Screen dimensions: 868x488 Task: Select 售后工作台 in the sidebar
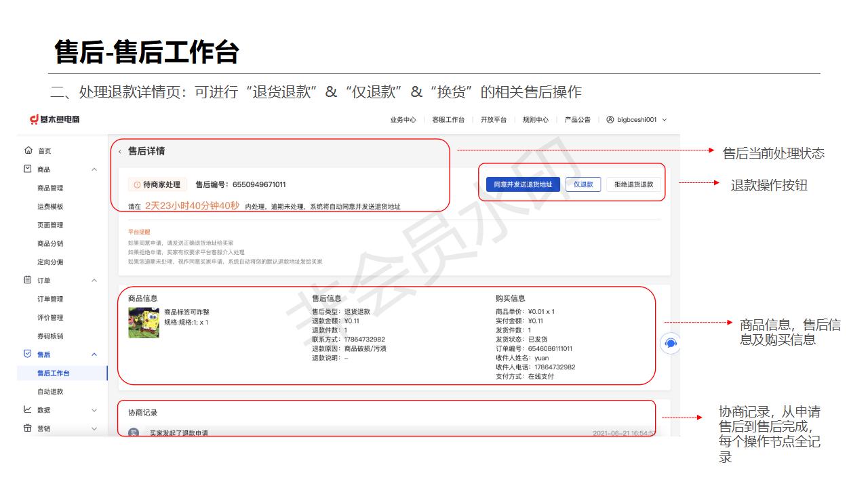(54, 373)
